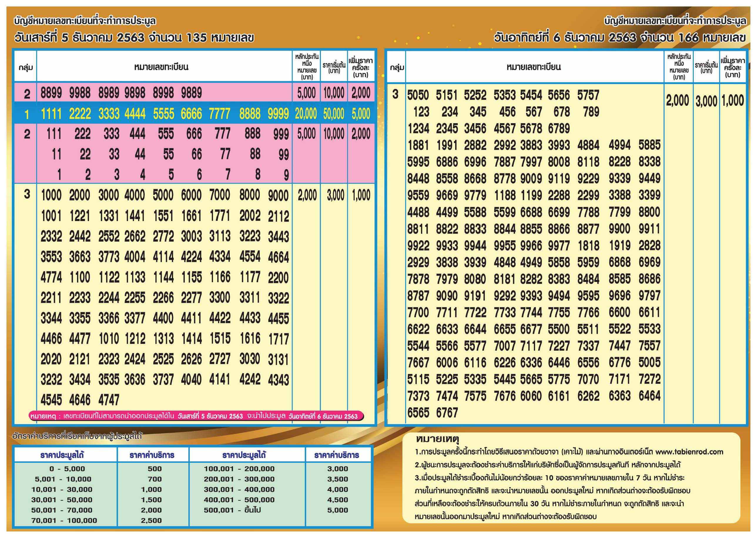
Task: Choose plate number 6789
Action: [x=559, y=128]
